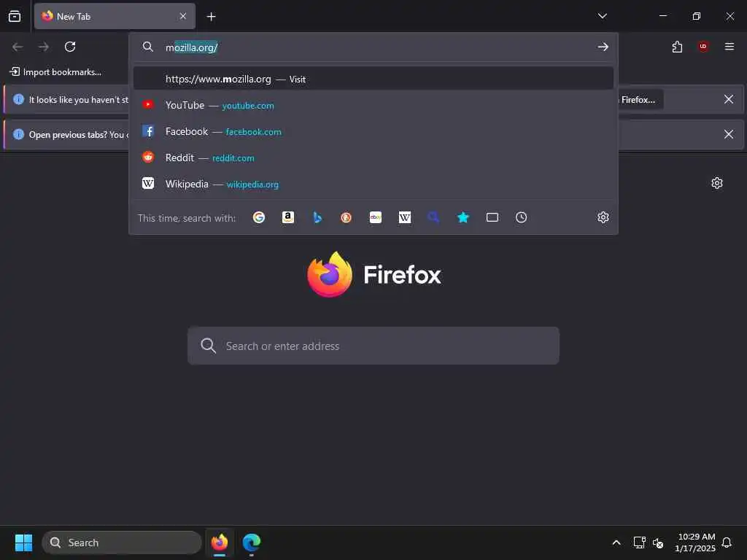Search with eBay one-off engine

pyautogui.click(x=376, y=217)
